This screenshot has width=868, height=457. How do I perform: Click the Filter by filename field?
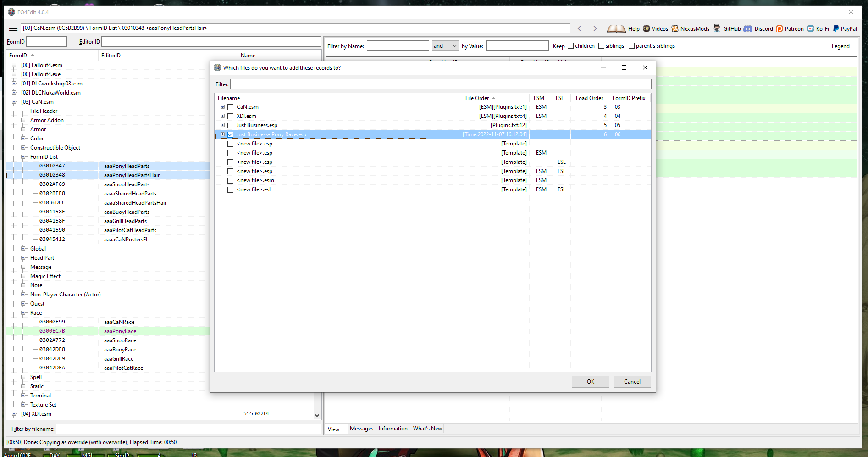click(x=188, y=429)
